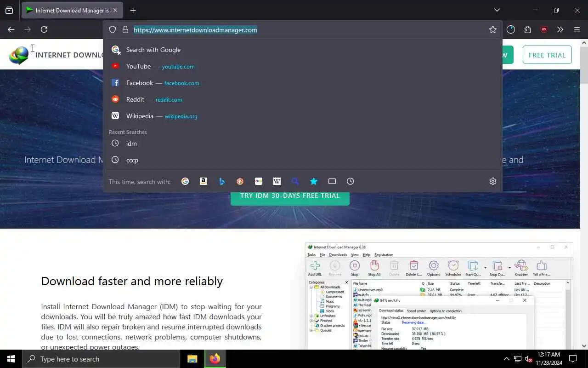Search in open Tabs icon

332,181
